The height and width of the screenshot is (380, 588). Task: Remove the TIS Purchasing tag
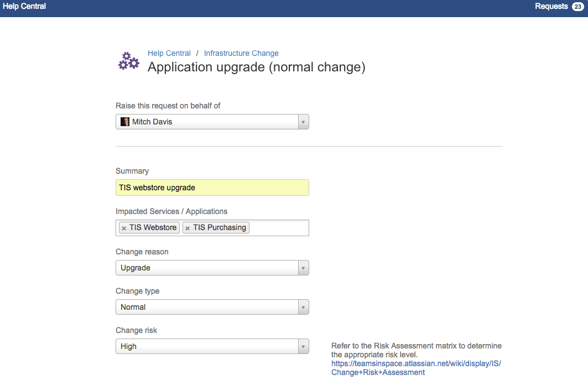188,228
